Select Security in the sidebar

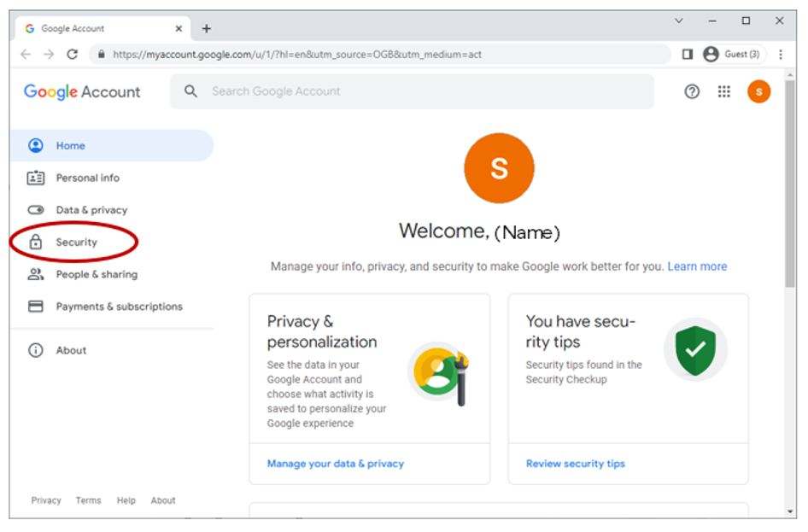coord(76,243)
